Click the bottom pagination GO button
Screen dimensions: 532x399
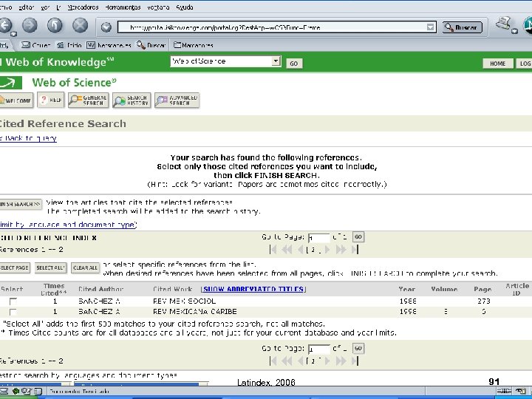pos(358,348)
